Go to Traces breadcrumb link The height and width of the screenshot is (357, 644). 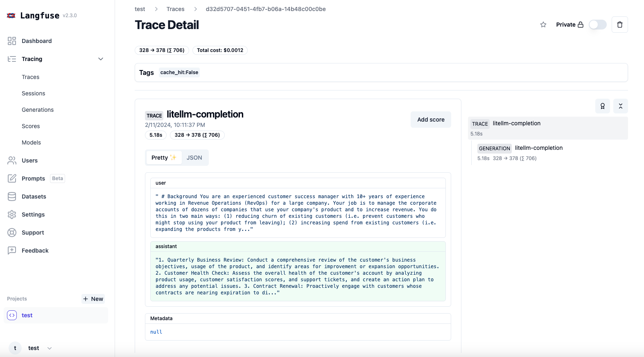[x=175, y=9]
